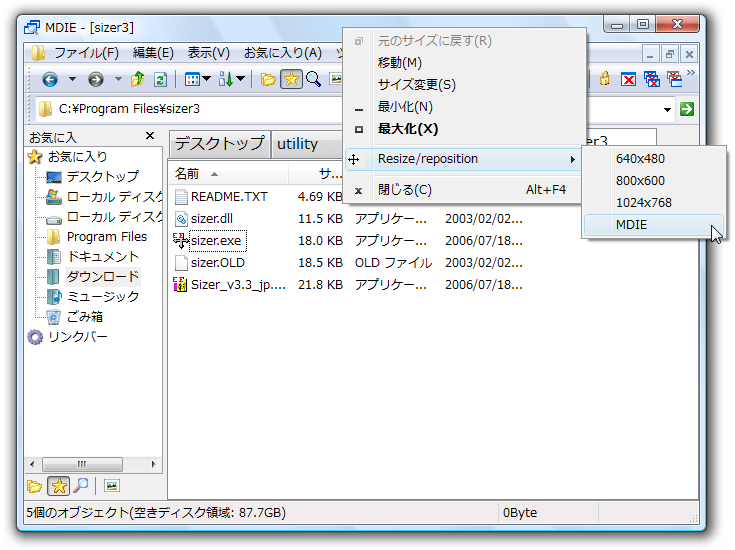Click the sort arrow next to 名前 column

pos(214,174)
